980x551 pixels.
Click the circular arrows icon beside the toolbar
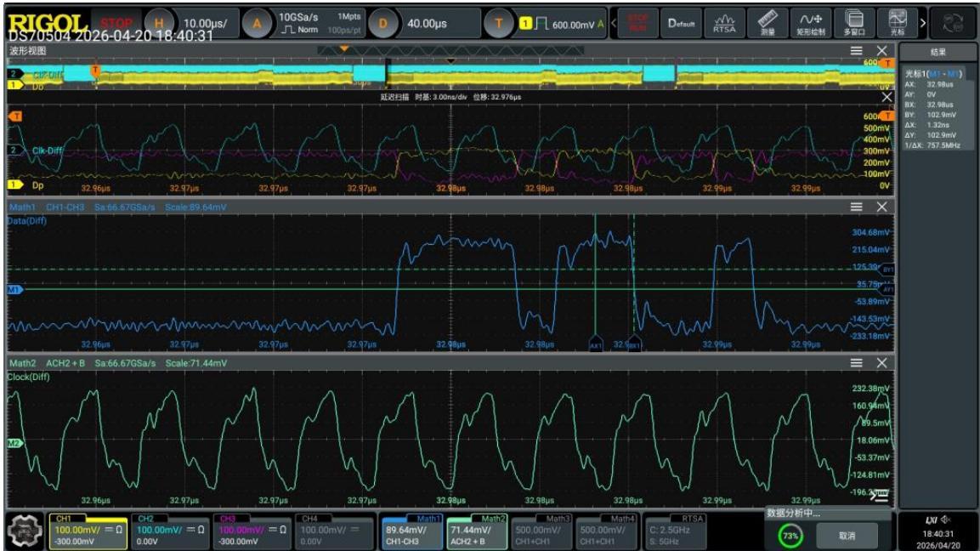click(953, 23)
